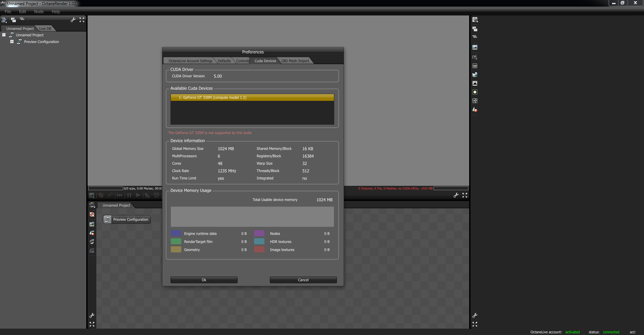Click recenter target icon in graph editor
The width and height of the screenshot is (644, 335).
pyautogui.click(x=92, y=214)
